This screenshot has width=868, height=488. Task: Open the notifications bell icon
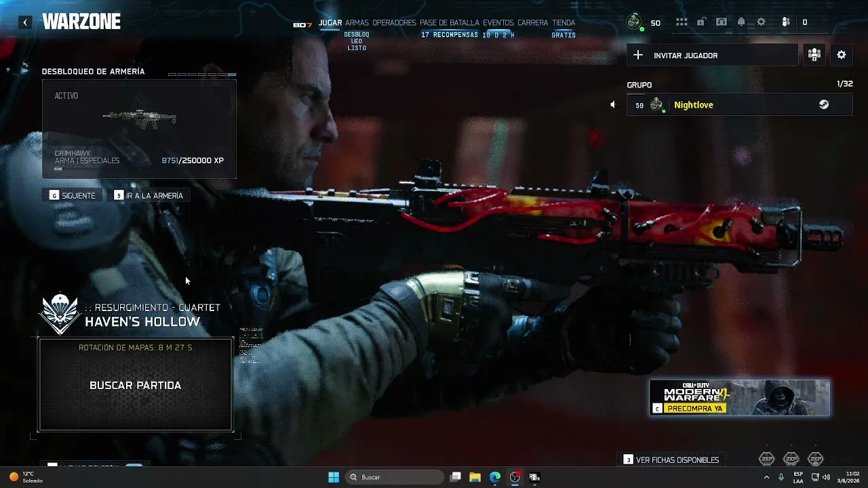pyautogui.click(x=741, y=22)
